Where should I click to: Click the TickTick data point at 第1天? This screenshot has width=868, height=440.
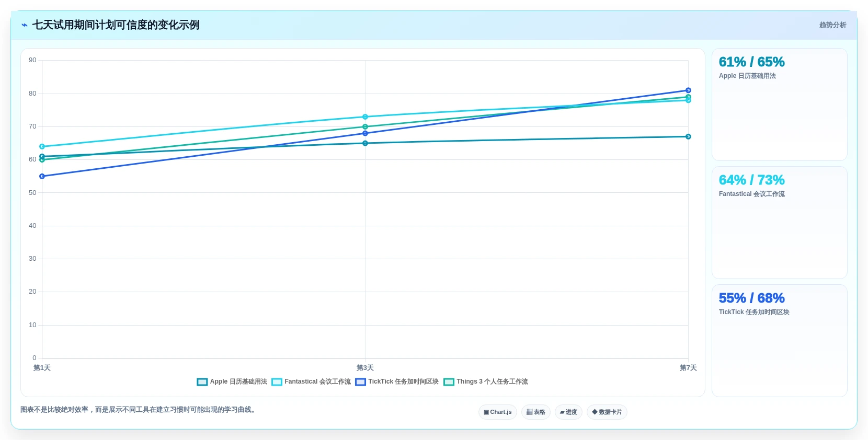pyautogui.click(x=42, y=176)
